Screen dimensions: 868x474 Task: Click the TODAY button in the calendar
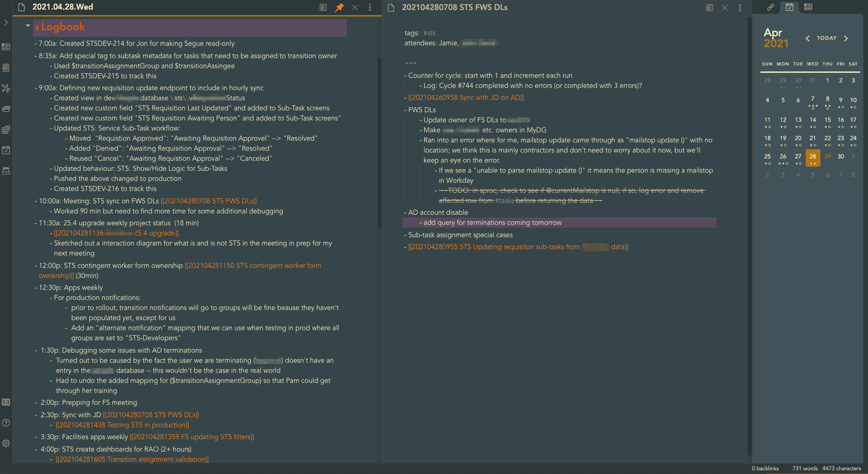826,38
